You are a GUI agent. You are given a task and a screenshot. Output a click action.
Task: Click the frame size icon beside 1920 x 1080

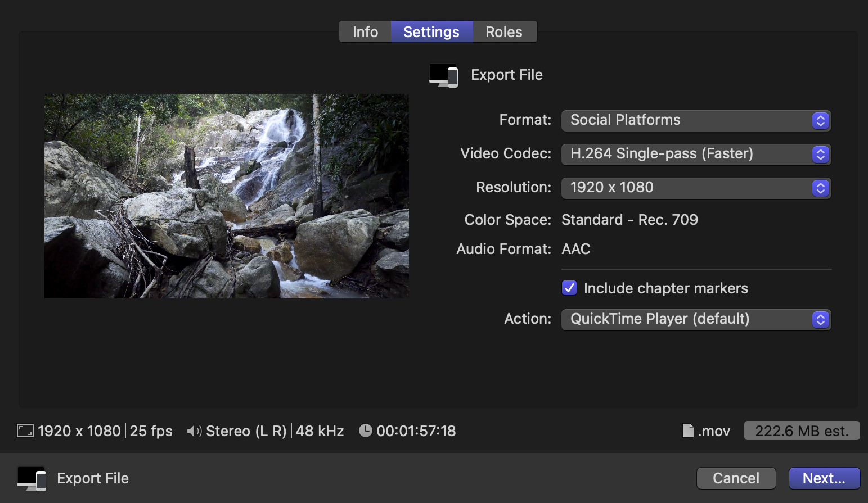click(25, 431)
